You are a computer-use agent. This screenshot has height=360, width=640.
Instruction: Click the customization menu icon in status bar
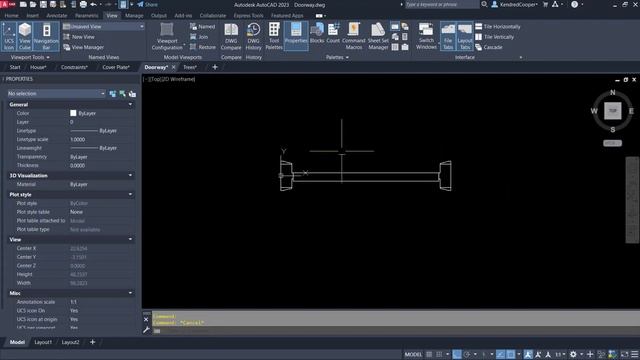pyautogui.click(x=635, y=354)
